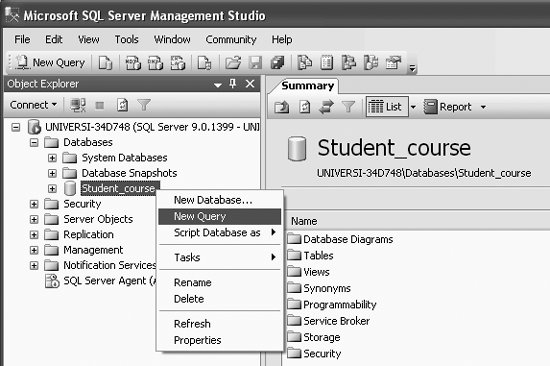Open the Tasks submenu
The width and height of the screenshot is (550, 366).
[x=220, y=257]
